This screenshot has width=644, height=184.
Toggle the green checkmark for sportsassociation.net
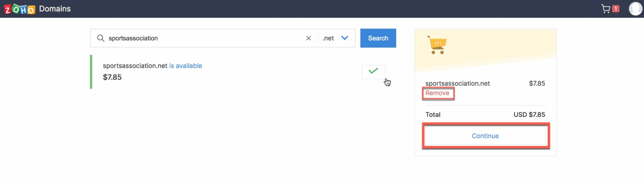(373, 72)
